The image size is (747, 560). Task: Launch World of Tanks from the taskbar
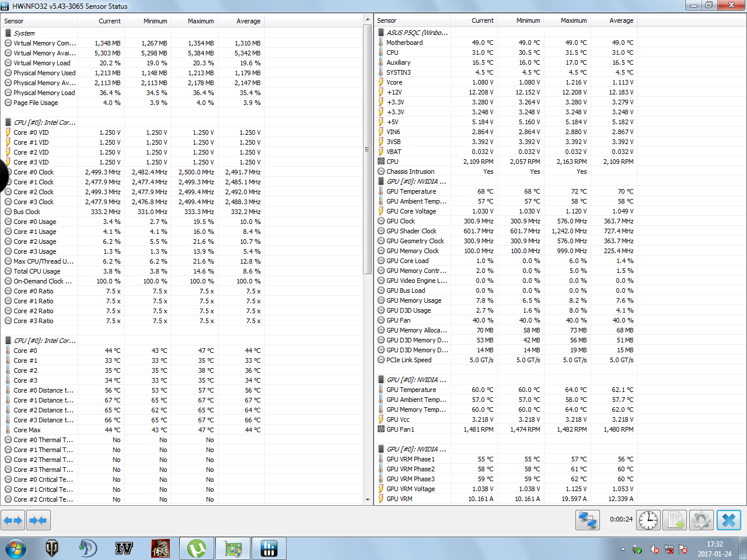coord(52,548)
